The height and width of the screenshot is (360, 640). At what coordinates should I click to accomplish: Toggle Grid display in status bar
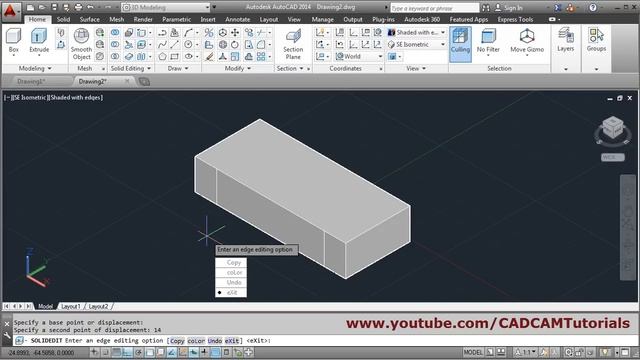pyautogui.click(x=116, y=352)
